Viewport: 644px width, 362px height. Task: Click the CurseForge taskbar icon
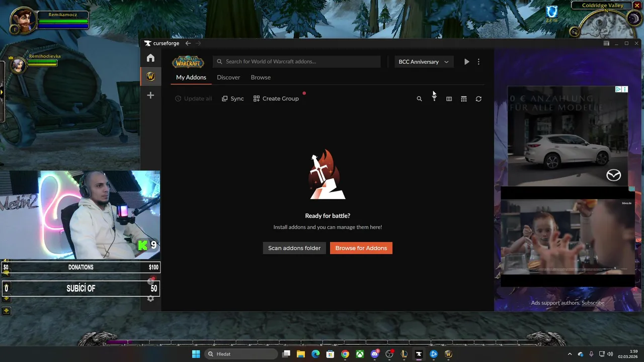click(x=419, y=354)
